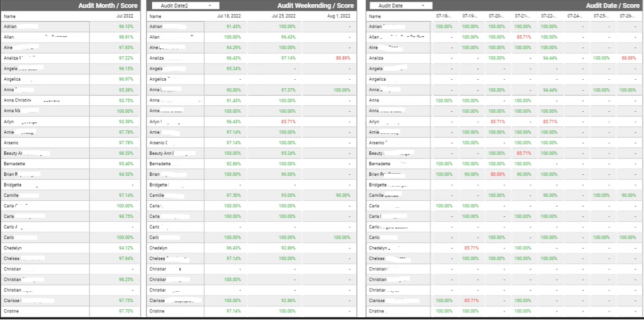Click Name header in Audit Date / Score table
The height and width of the screenshot is (321, 644).
[375, 16]
